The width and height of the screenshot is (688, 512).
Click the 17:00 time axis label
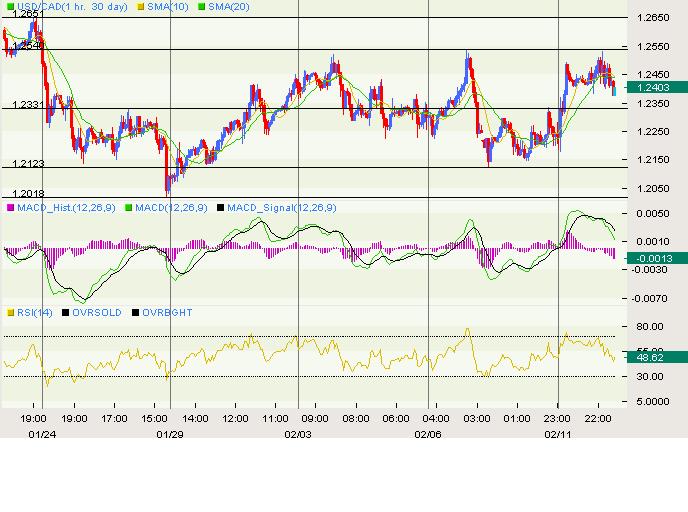(x=115, y=419)
